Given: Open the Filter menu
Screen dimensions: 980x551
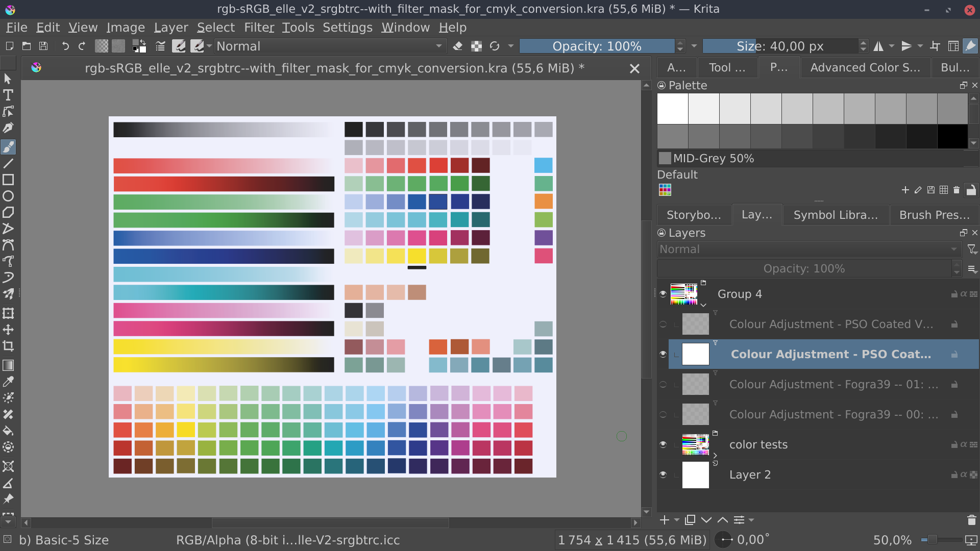Looking at the screenshot, I should pos(259,28).
